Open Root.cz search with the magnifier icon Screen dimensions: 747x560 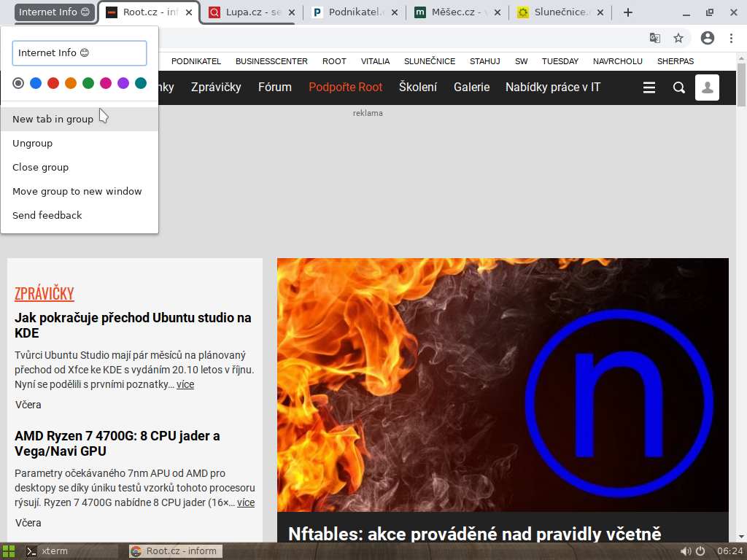click(x=678, y=87)
